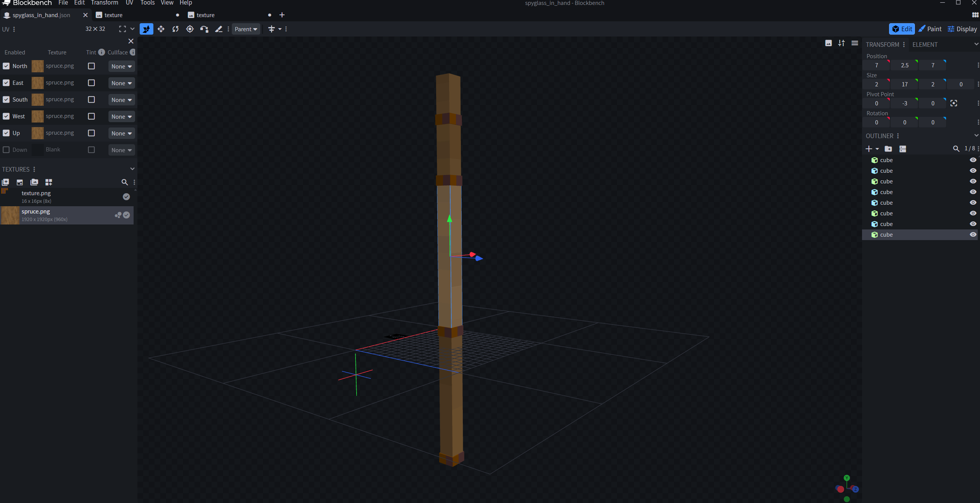Toggle the Tint checkbox for North face
The image size is (980, 503).
tap(91, 66)
